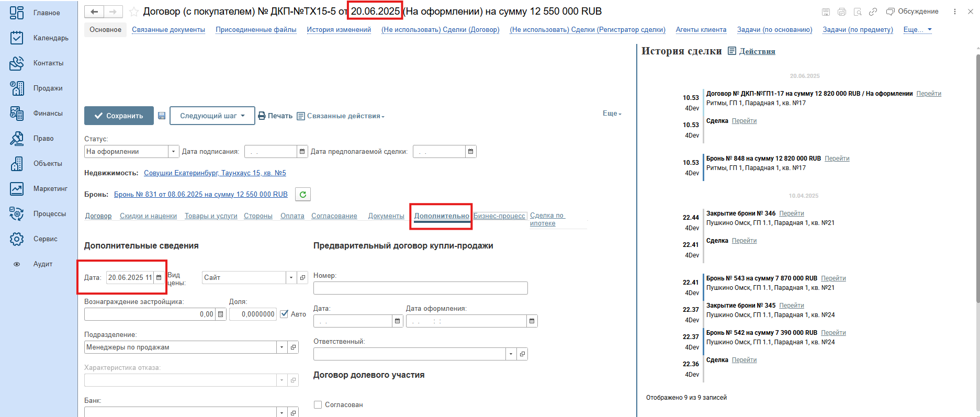Open calendar picker for Дата подписания
Viewport: 980px width, 417px height.
click(302, 152)
